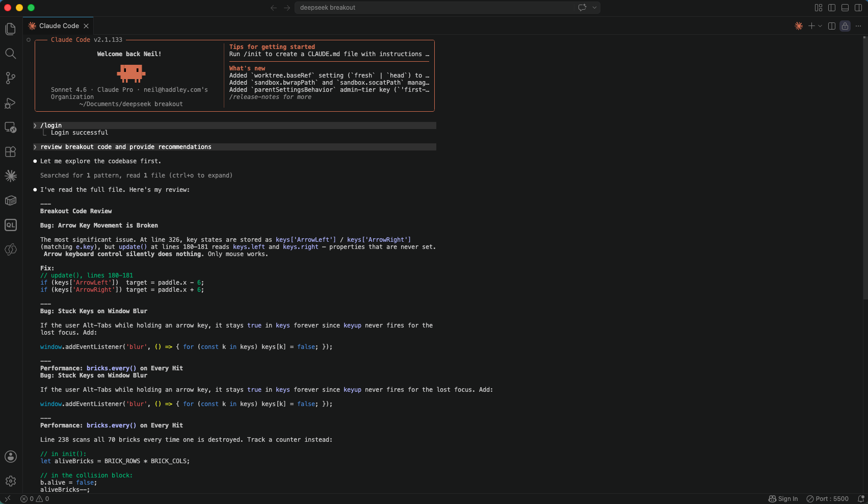Click the ~/Documents/deepseek breakout path text
This screenshot has height=504, width=868.
[131, 104]
